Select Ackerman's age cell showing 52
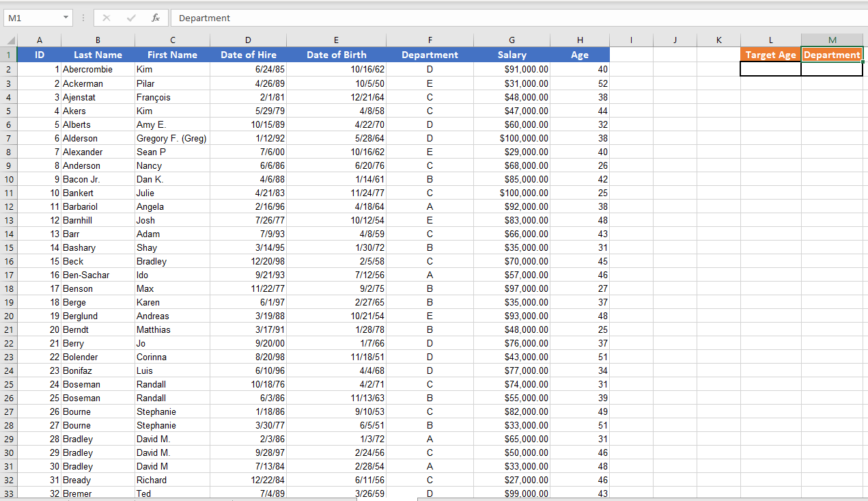Image resolution: width=868 pixels, height=501 pixels. click(x=580, y=83)
